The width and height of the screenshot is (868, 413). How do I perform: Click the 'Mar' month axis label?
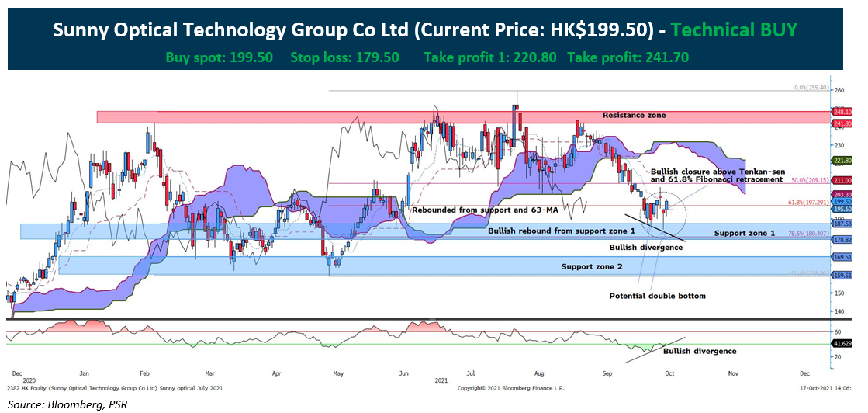[209, 374]
